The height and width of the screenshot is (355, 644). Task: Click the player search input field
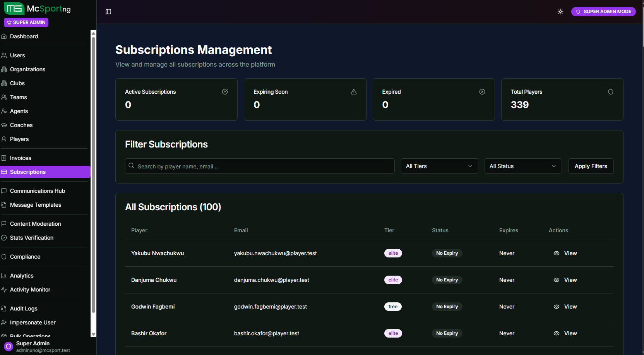pos(259,166)
